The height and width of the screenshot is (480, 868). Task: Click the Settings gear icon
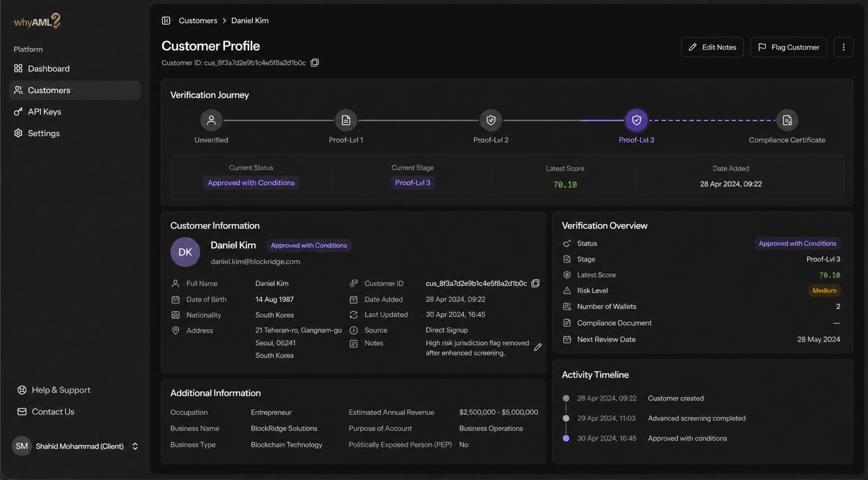19,133
